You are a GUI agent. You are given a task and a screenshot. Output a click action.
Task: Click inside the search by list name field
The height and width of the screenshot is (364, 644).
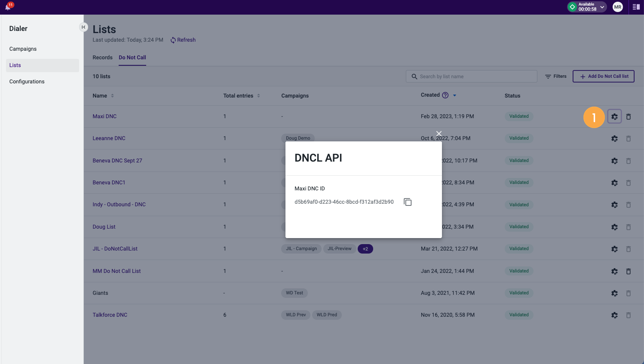[469, 76]
